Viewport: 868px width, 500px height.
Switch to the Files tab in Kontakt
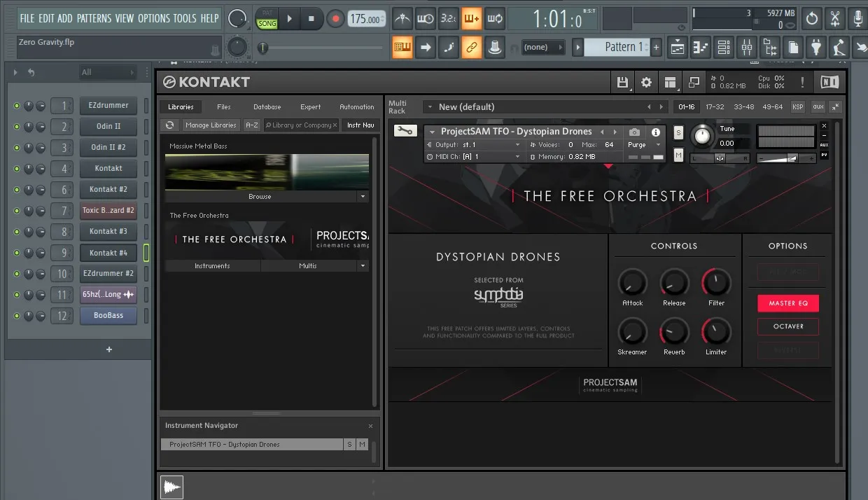pyautogui.click(x=224, y=107)
